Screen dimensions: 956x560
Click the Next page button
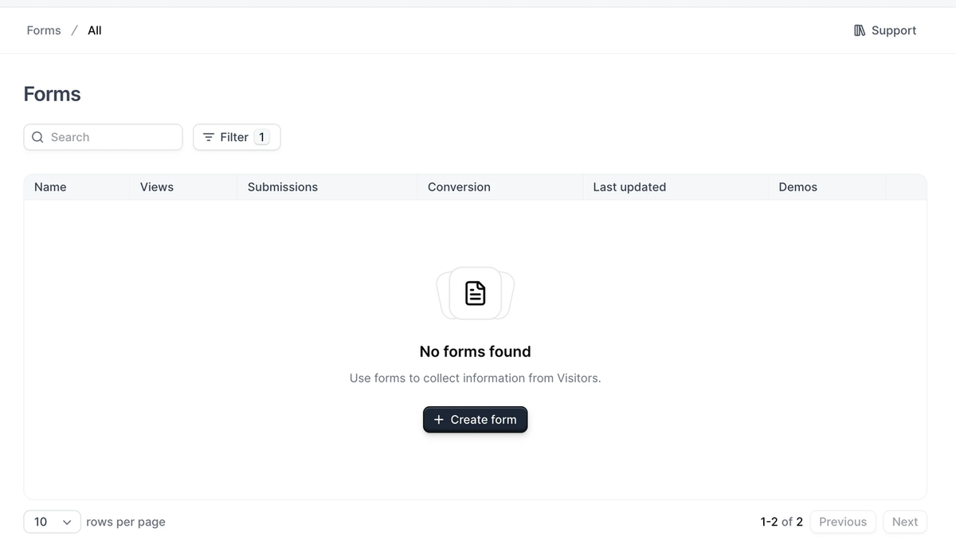[905, 522]
